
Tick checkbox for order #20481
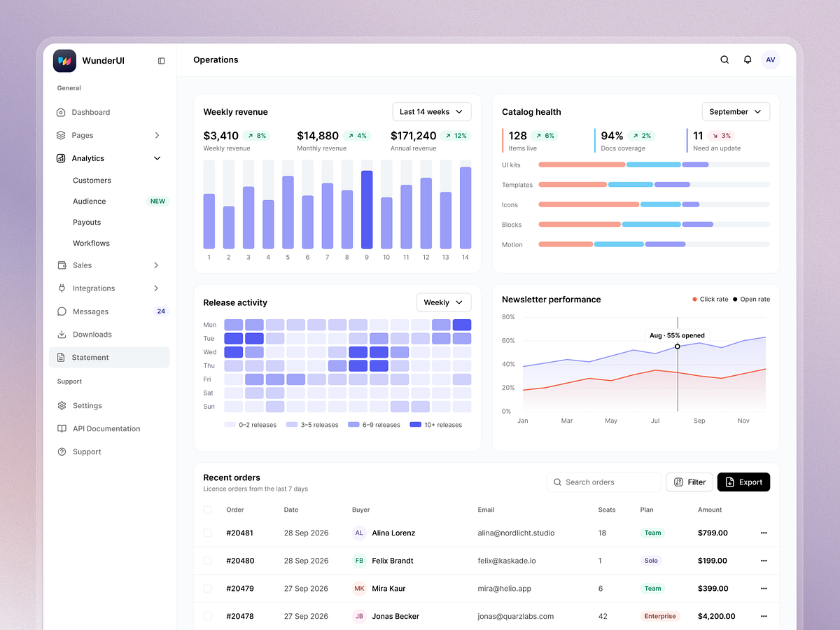[x=207, y=533]
